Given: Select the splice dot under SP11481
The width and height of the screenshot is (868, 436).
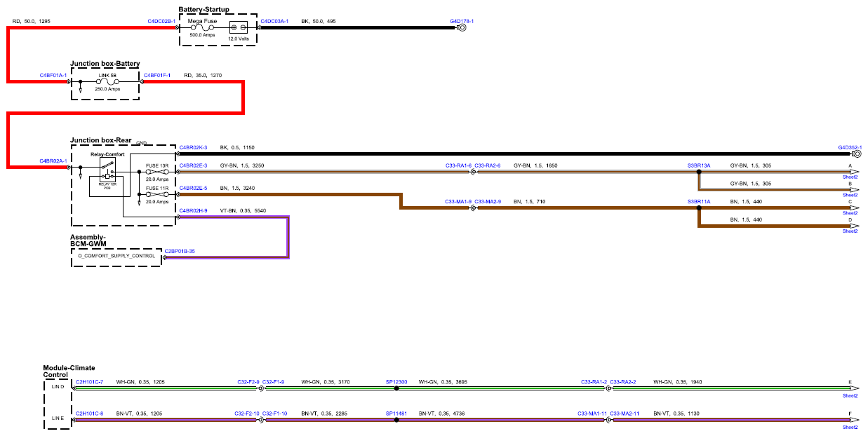Looking at the screenshot, I should point(396,420).
